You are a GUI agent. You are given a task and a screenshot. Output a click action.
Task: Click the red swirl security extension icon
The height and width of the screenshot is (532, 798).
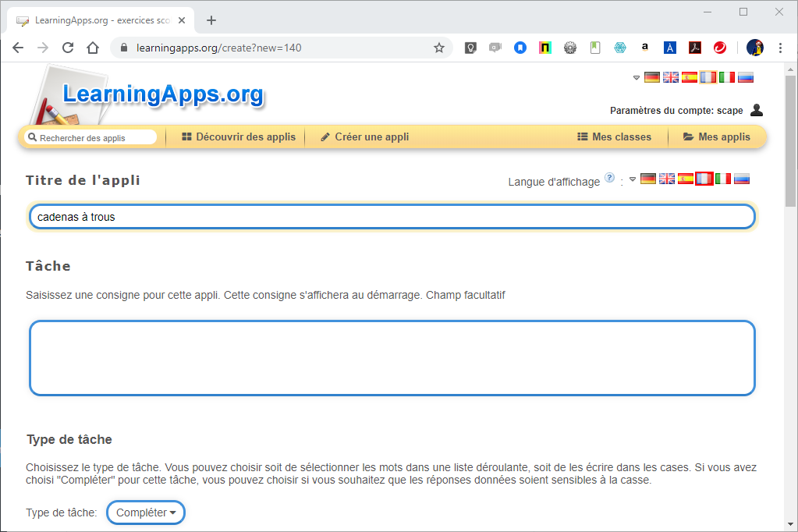[x=720, y=48]
